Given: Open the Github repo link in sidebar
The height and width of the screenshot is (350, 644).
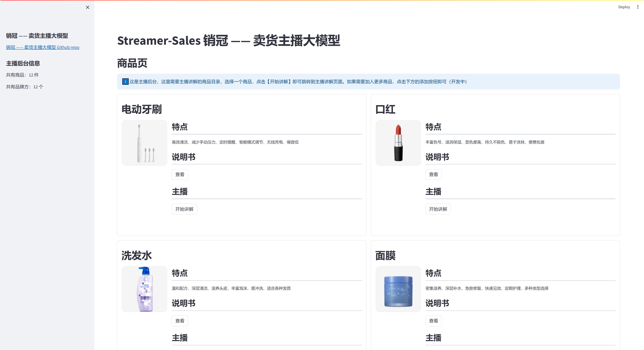Looking at the screenshot, I should pyautogui.click(x=43, y=47).
